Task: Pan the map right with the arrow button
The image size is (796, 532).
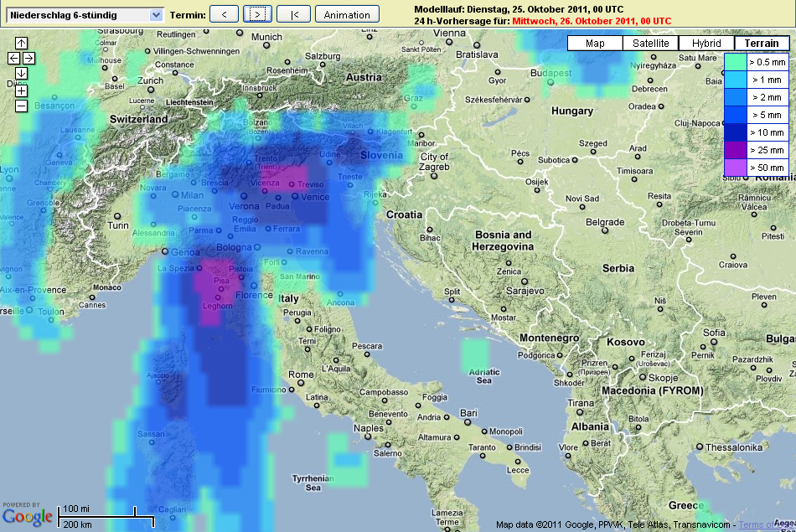Action: 28,58
